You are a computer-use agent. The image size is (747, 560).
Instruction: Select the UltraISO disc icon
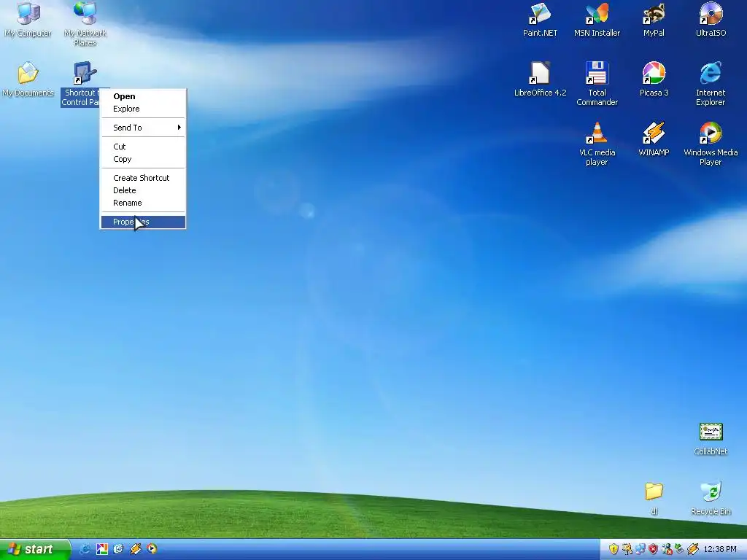click(711, 19)
